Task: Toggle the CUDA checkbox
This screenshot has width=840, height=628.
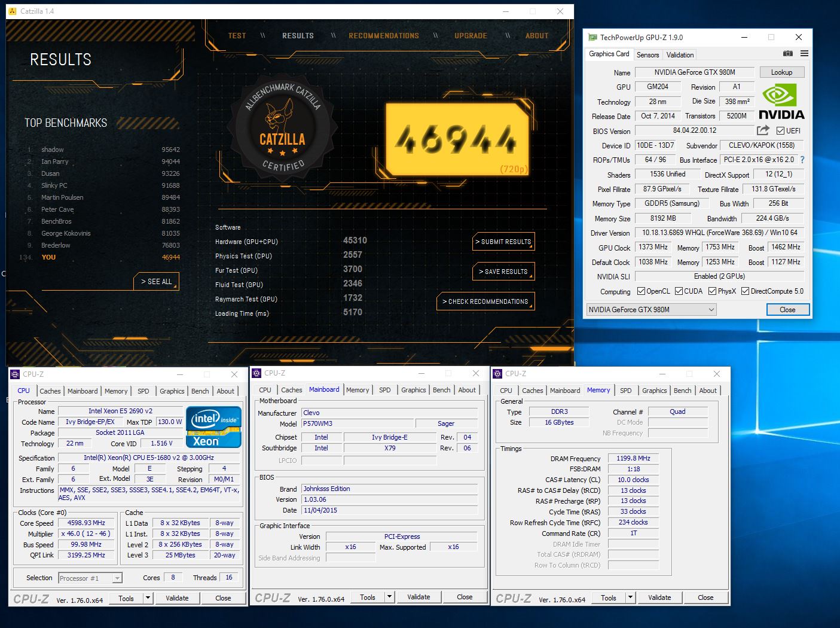Action: tap(679, 291)
